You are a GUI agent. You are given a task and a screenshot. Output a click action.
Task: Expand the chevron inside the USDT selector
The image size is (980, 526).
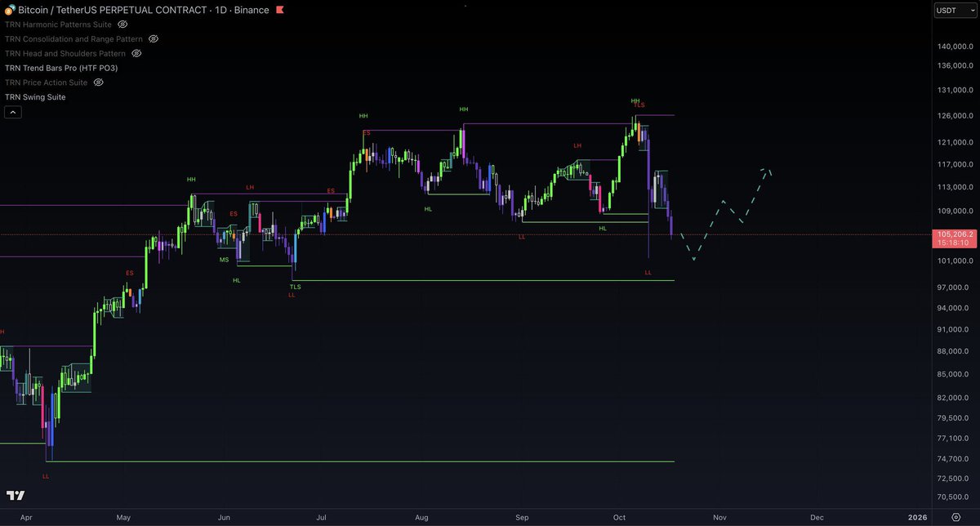coord(971,10)
